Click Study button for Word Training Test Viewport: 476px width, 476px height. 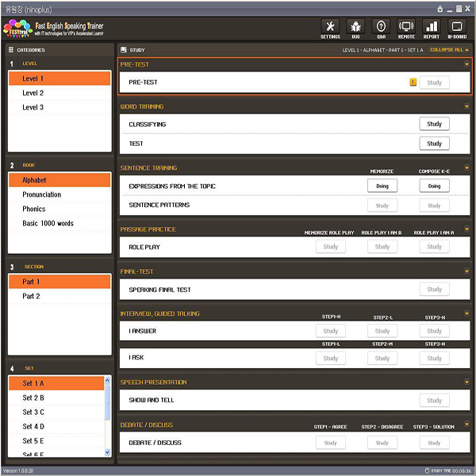point(434,144)
